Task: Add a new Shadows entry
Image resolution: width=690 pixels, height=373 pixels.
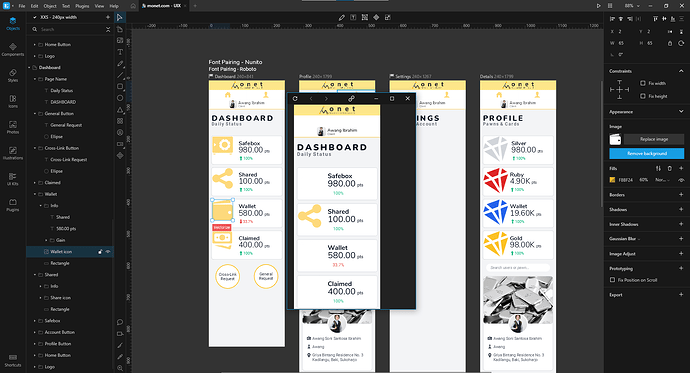Action: point(681,209)
